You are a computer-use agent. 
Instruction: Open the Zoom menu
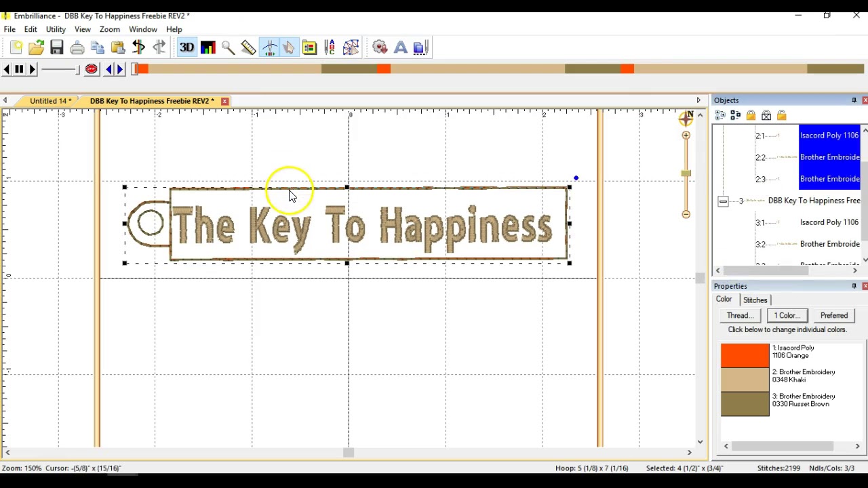(110, 30)
